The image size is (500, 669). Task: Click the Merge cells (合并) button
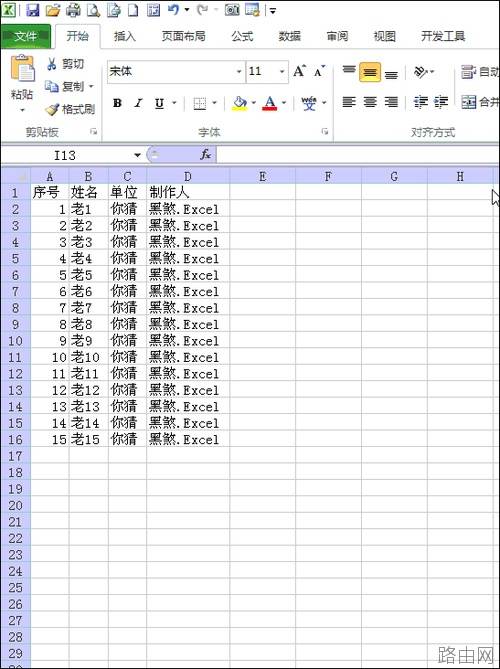coord(480,102)
